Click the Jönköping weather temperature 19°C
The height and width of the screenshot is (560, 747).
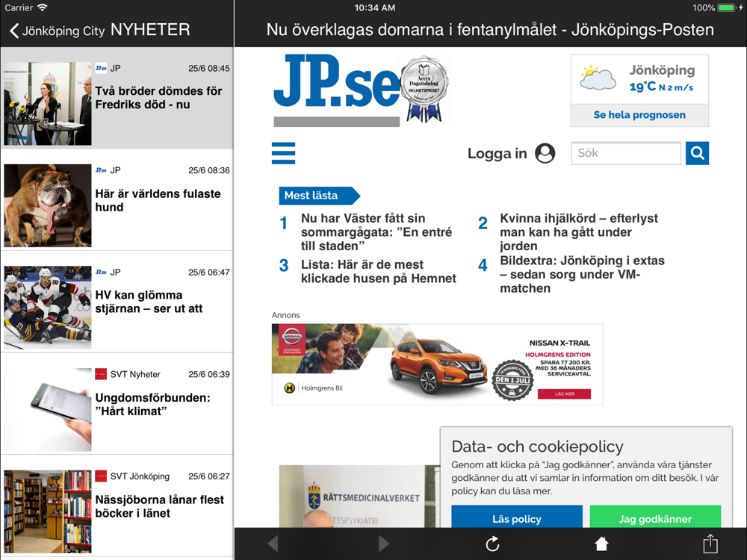coord(642,87)
